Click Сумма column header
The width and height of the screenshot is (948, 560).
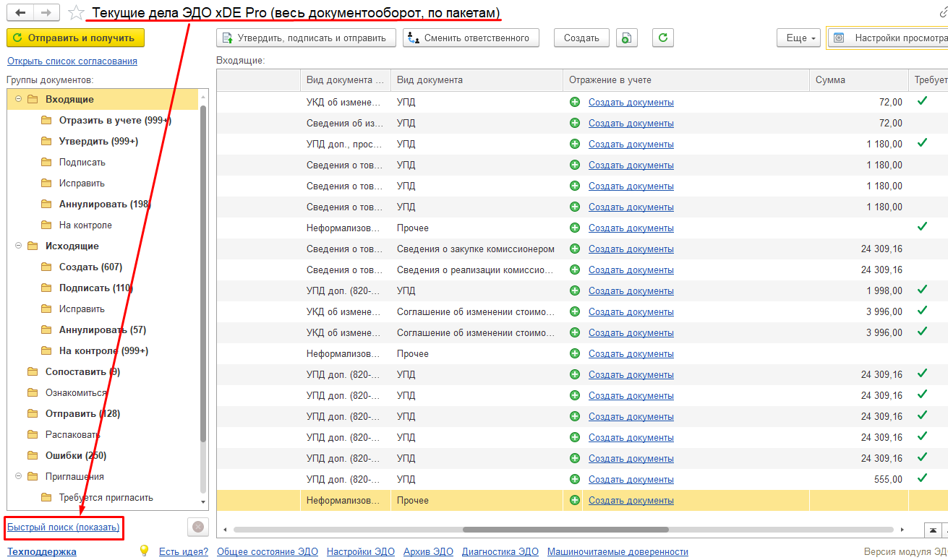(858, 79)
